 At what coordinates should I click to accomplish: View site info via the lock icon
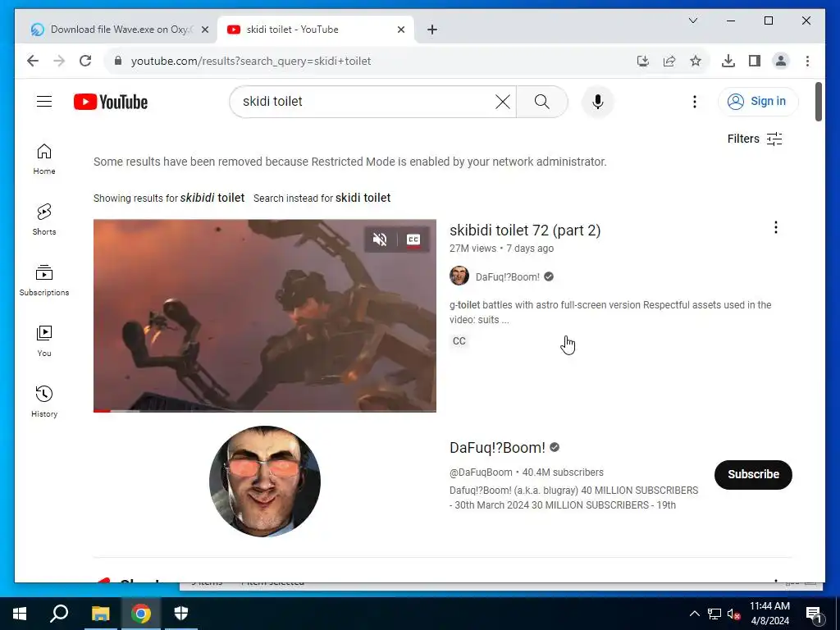pos(118,61)
